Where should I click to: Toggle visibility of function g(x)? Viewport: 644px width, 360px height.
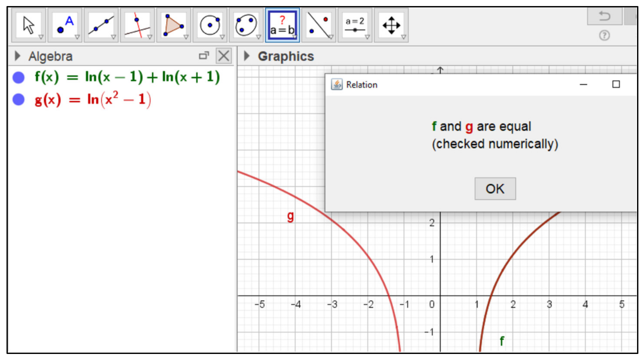tap(18, 100)
